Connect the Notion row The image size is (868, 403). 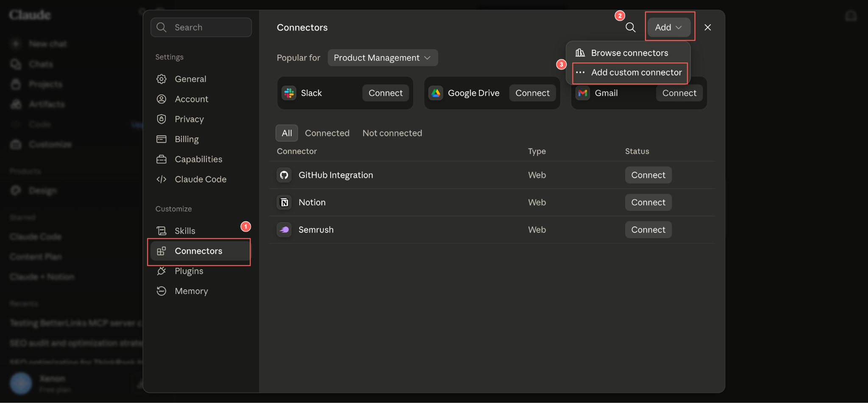pos(648,202)
